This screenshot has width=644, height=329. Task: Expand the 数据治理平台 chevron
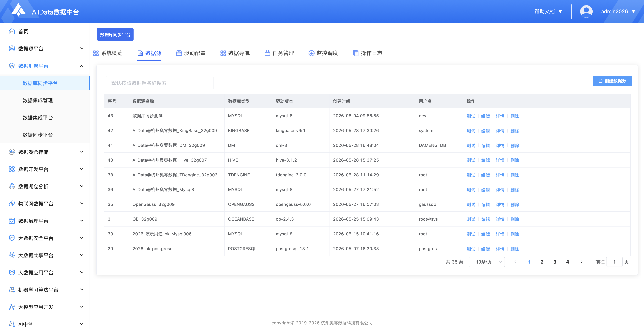point(82,221)
